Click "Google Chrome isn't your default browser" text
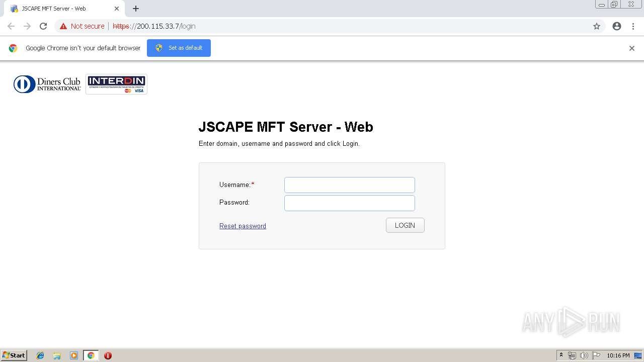 pyautogui.click(x=83, y=48)
